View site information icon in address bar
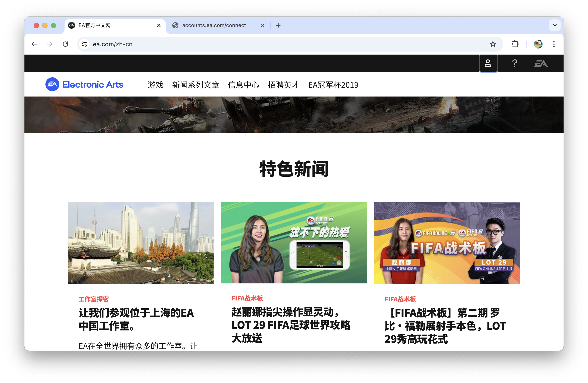Viewport: 588px width, 383px height. (84, 44)
